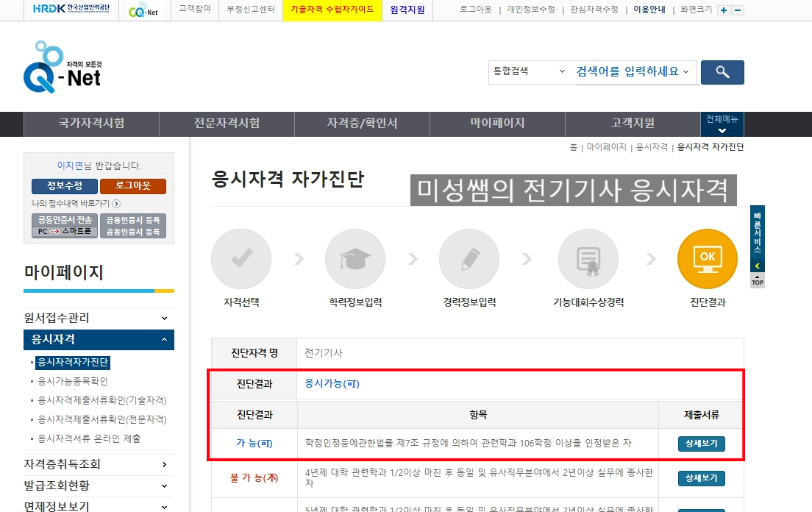The width and height of the screenshot is (812, 512).
Task: Click 상세보기 for 106학점 row
Action: (701, 444)
